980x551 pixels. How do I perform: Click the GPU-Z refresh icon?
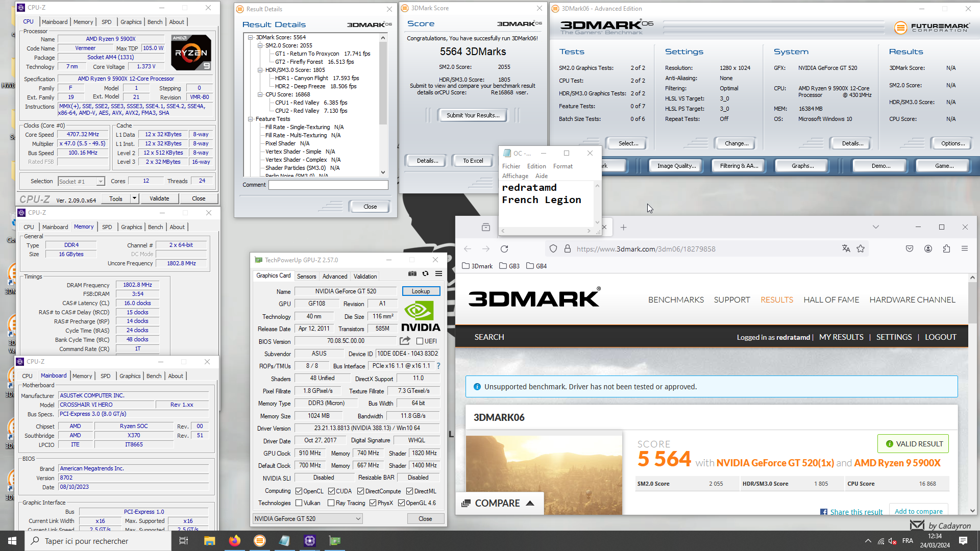point(425,274)
